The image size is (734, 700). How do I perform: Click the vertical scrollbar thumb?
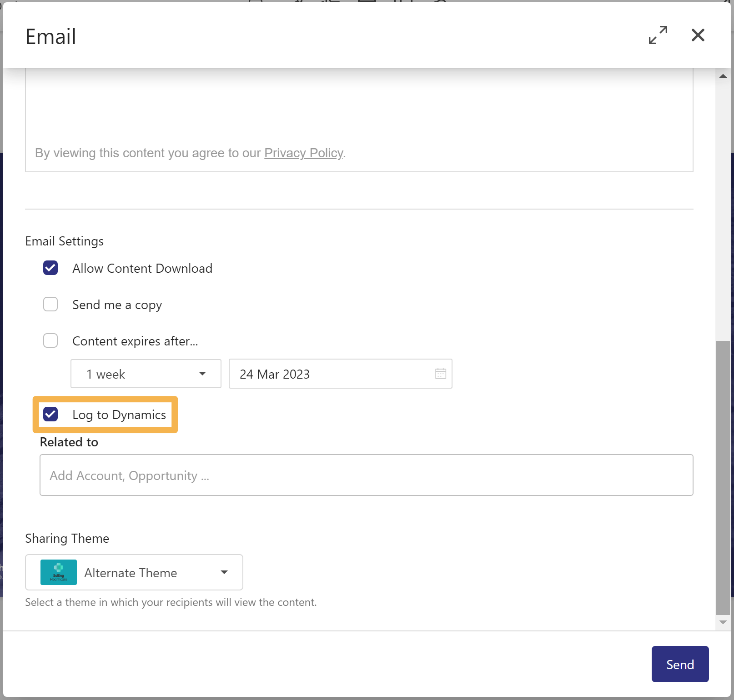click(x=723, y=477)
